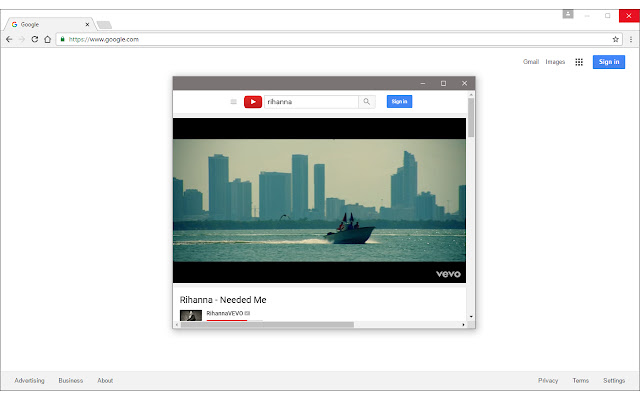Reload the Google page

(35, 39)
